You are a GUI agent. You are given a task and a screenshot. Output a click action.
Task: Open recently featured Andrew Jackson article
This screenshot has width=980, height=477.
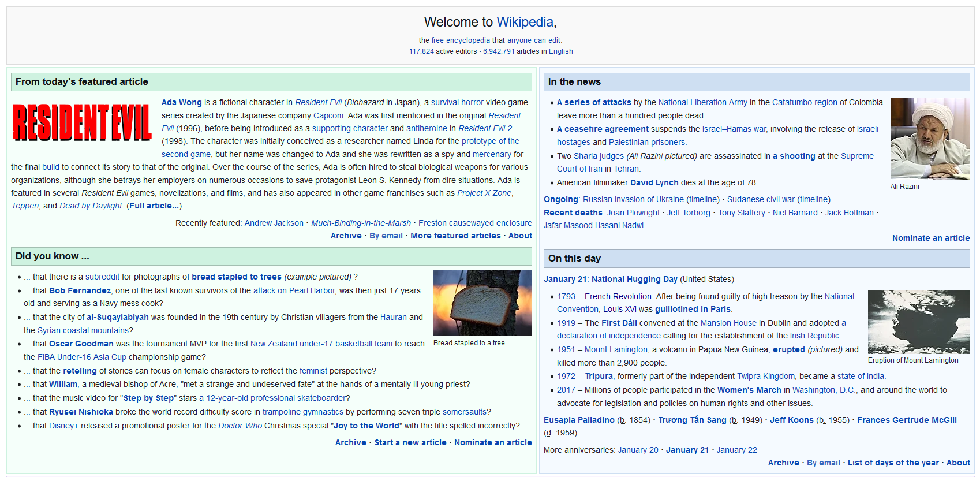tap(274, 223)
